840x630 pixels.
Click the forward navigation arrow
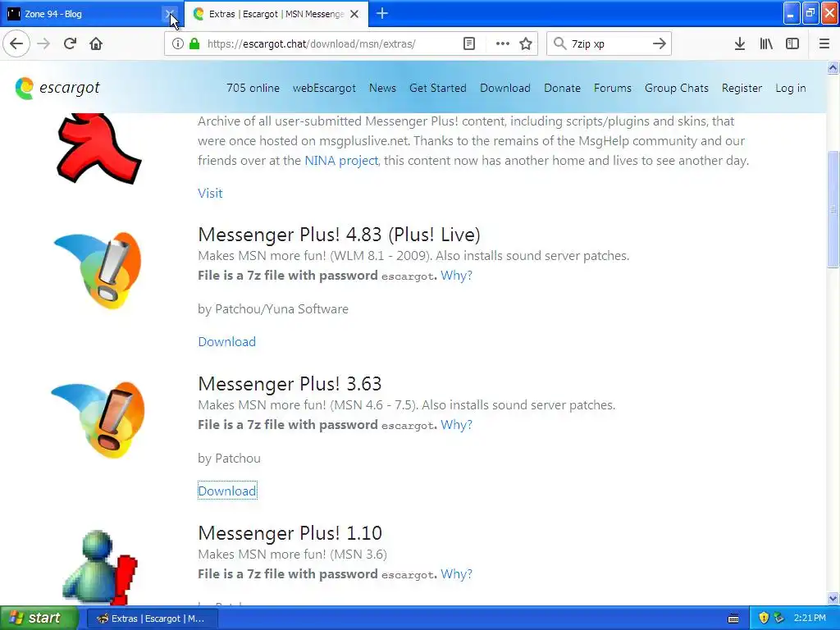click(x=43, y=43)
